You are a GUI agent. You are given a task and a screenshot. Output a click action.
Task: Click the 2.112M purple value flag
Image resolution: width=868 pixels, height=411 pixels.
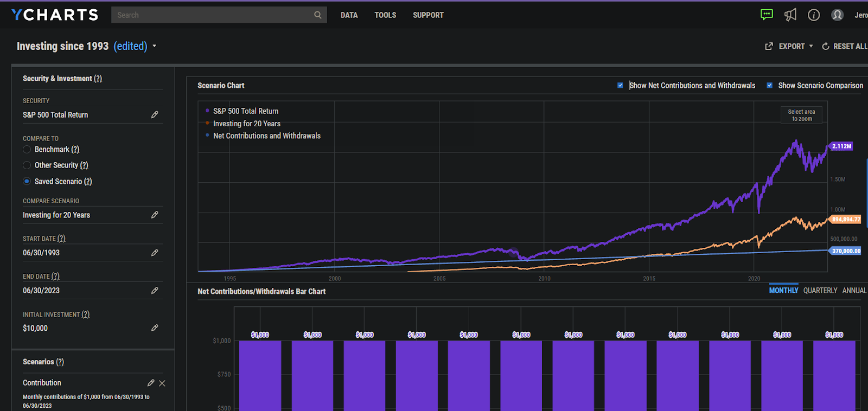[841, 146]
